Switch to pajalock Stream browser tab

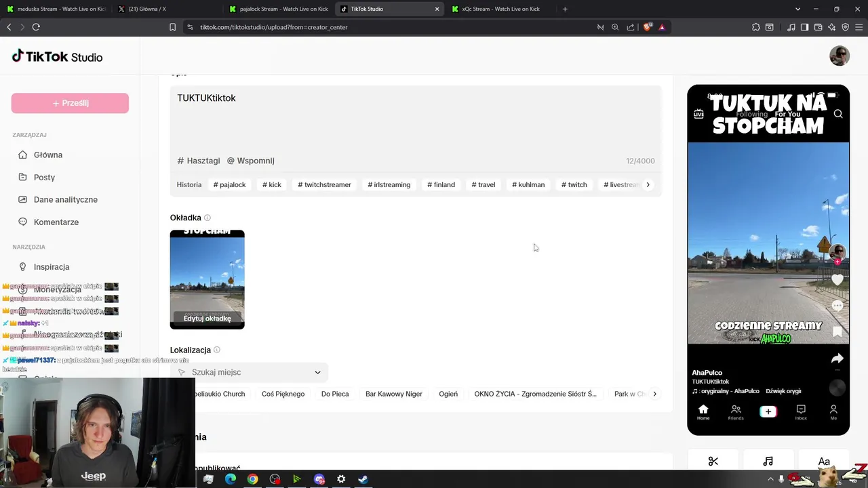click(x=279, y=9)
